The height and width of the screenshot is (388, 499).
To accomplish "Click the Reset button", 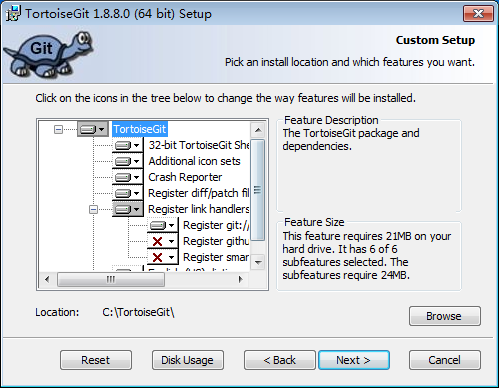I will coord(96,360).
